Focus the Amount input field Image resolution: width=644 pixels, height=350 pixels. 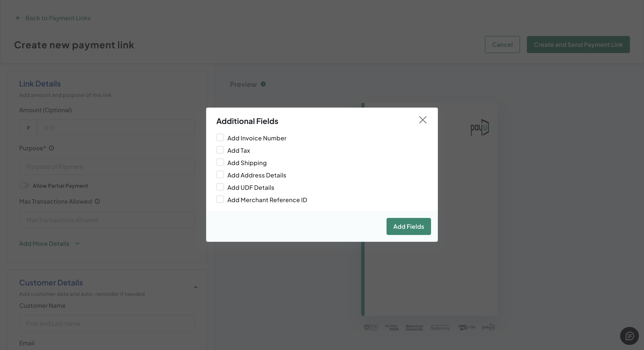coord(116,128)
